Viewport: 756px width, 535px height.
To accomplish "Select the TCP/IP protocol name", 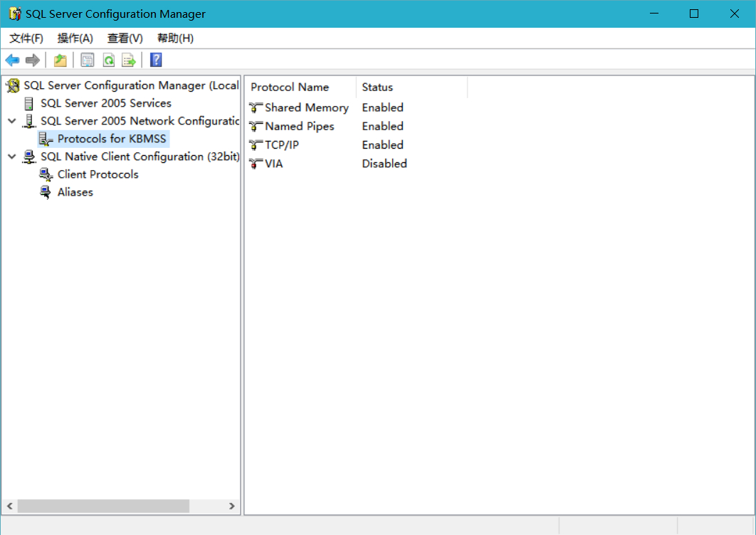I will [282, 145].
